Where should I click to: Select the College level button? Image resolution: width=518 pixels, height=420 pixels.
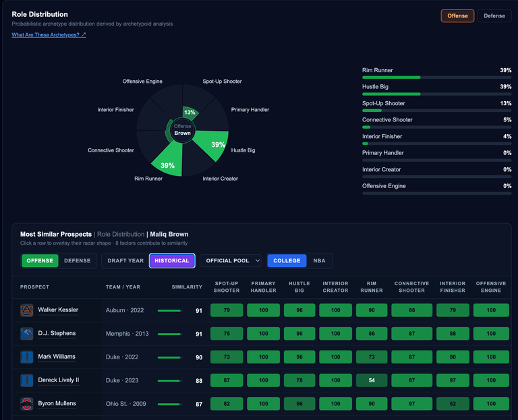point(287,261)
